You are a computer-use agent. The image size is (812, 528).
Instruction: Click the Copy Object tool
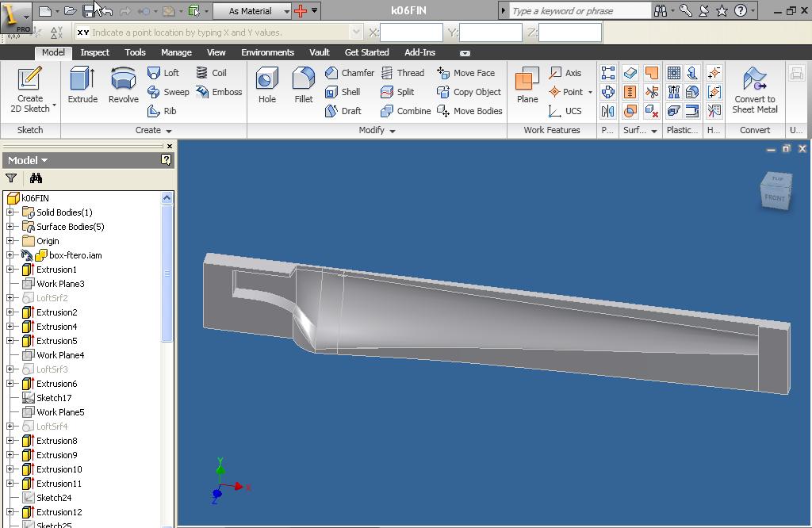[469, 92]
